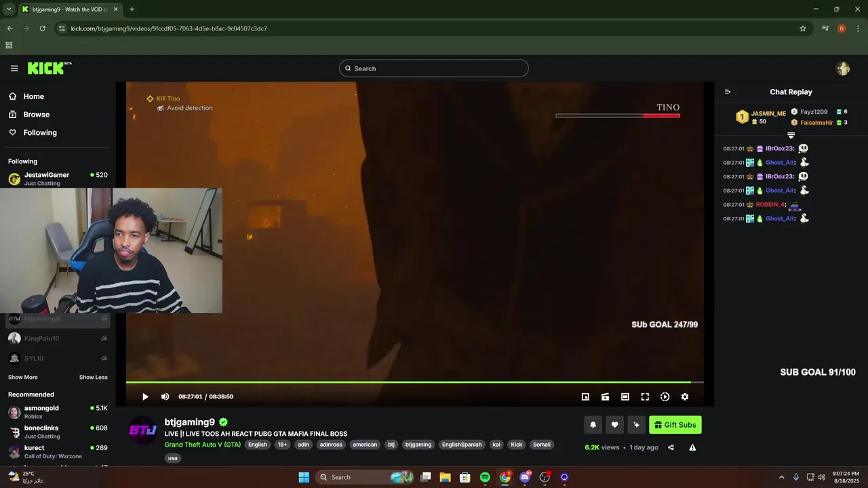
Task: Open the browser tab search dropdown
Action: [8, 9]
